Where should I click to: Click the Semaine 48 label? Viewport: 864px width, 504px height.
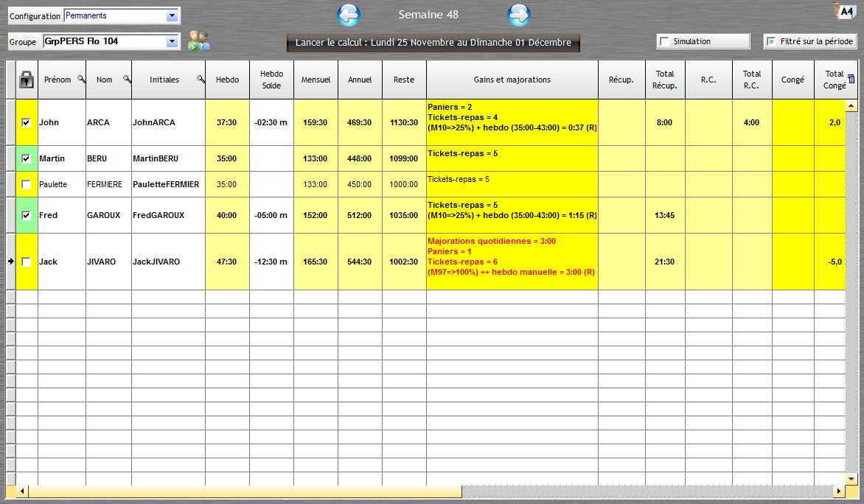(x=428, y=15)
